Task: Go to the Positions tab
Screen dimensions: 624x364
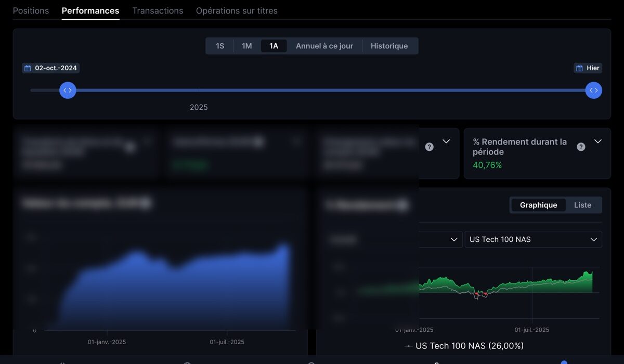Action: [x=31, y=10]
